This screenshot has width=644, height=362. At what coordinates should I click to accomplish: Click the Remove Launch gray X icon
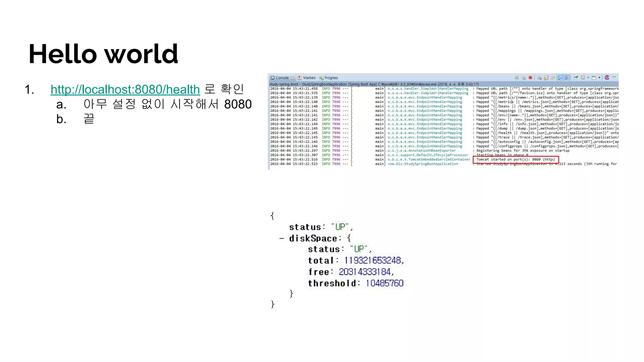517,78
